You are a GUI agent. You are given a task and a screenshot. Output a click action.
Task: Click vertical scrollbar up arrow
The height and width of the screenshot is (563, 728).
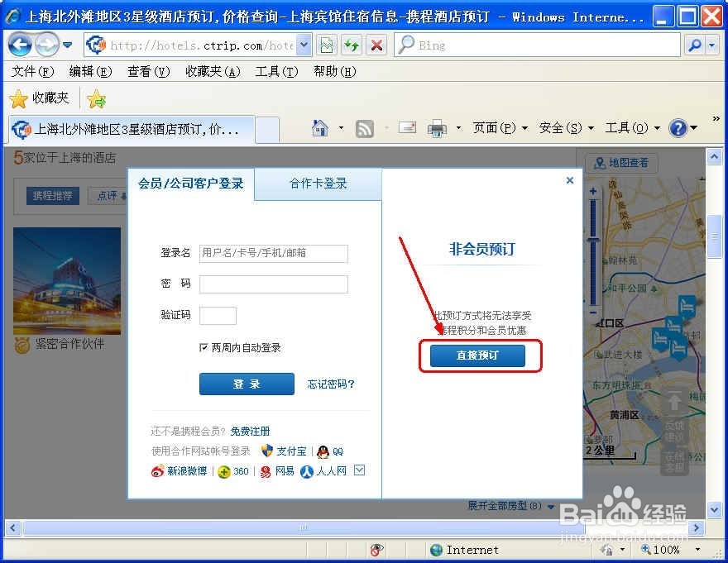(714, 156)
